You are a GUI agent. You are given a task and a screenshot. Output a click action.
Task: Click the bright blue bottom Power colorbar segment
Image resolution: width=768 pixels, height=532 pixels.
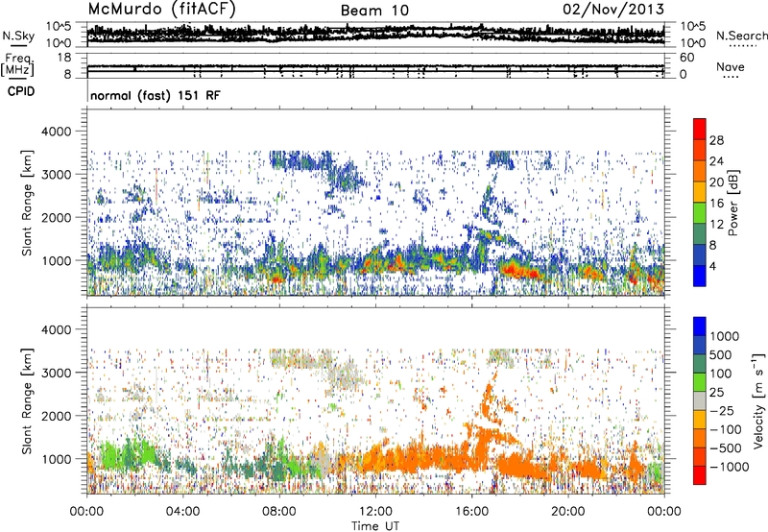700,276
